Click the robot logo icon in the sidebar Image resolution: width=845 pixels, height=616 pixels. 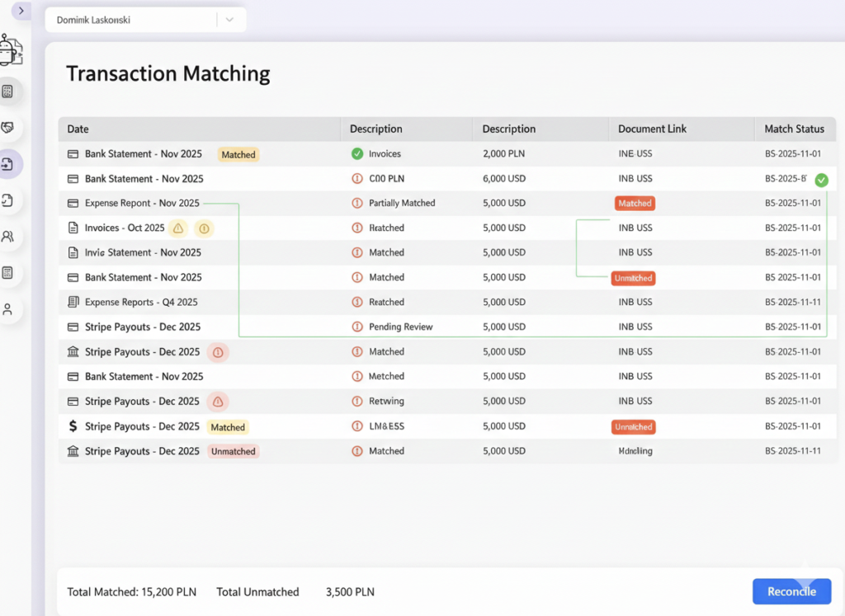click(11, 49)
